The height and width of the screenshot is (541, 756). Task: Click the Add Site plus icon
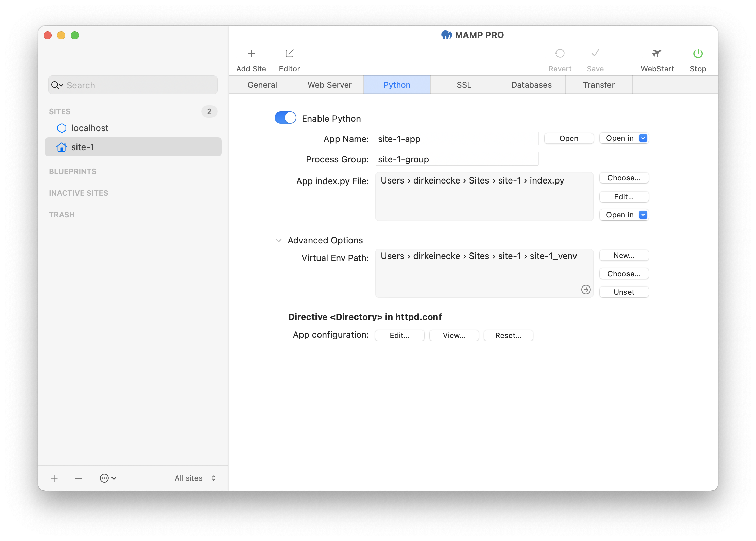(251, 53)
